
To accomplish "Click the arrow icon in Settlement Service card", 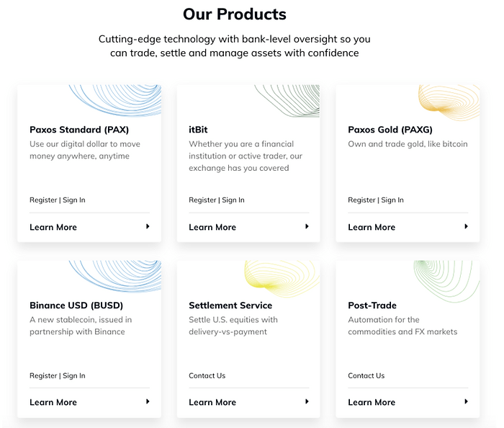I will pos(307,401).
